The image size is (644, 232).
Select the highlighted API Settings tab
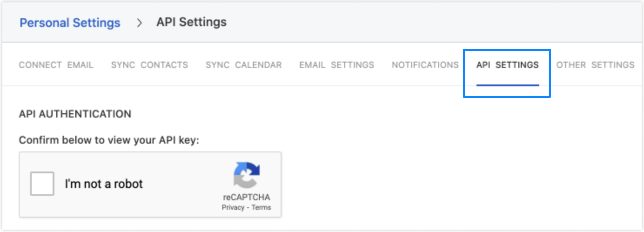click(507, 65)
